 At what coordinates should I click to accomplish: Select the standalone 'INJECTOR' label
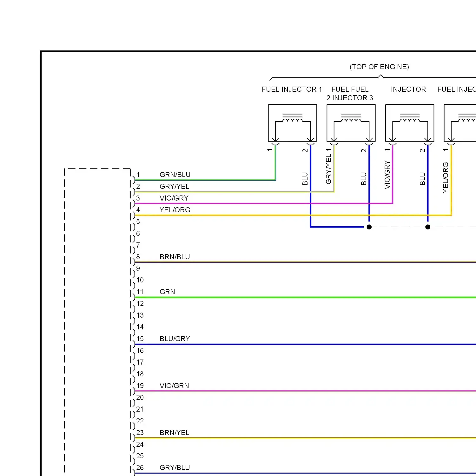point(408,89)
